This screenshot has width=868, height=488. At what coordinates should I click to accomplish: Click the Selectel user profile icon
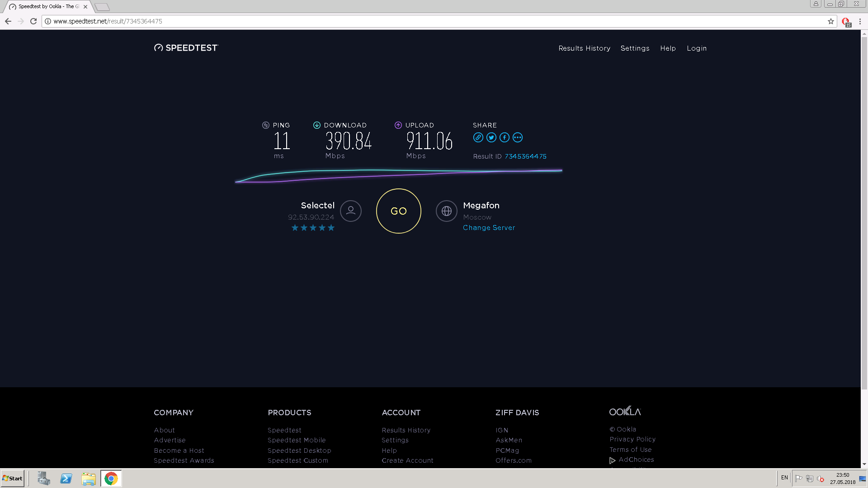coord(351,211)
